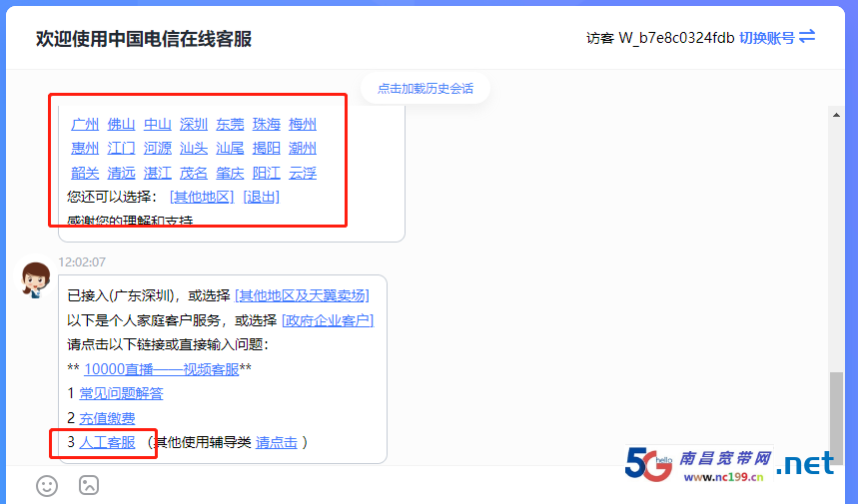Pick the 肇庆 city link

pos(230,174)
